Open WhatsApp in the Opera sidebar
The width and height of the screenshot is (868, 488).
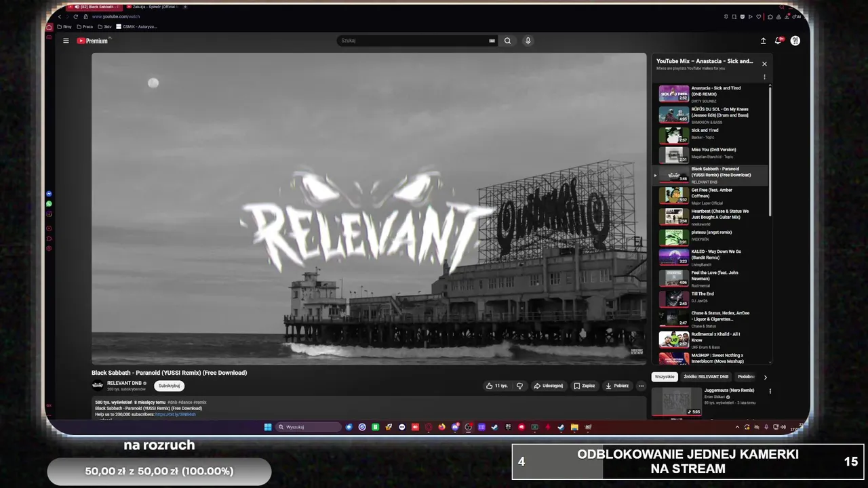coord(49,203)
